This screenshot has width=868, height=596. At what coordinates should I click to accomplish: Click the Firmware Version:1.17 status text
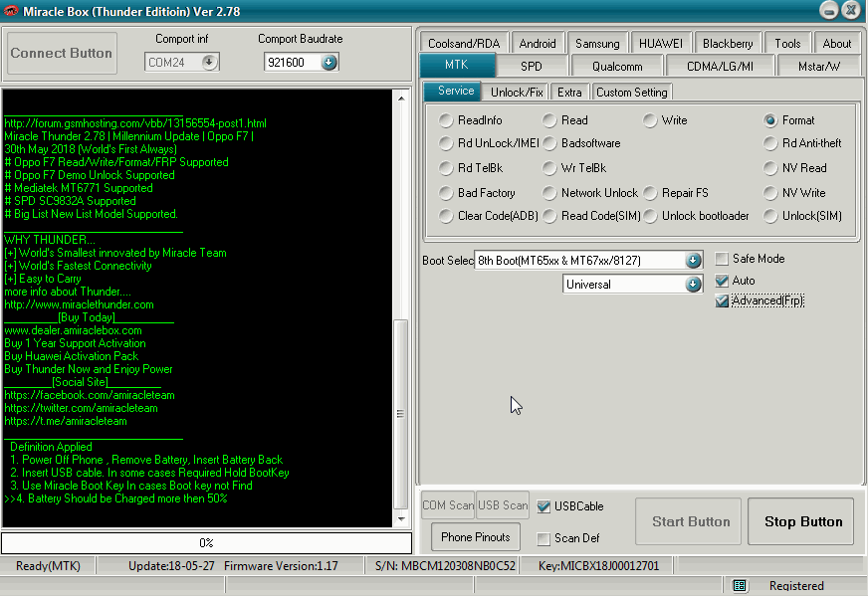coord(281,565)
